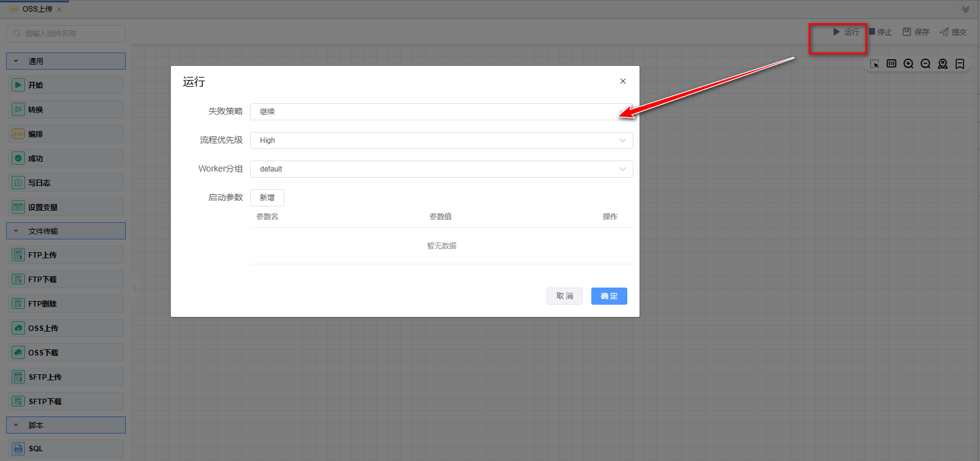Click the OSS上传 component icon
The height and width of the screenshot is (461, 980).
pos(18,328)
